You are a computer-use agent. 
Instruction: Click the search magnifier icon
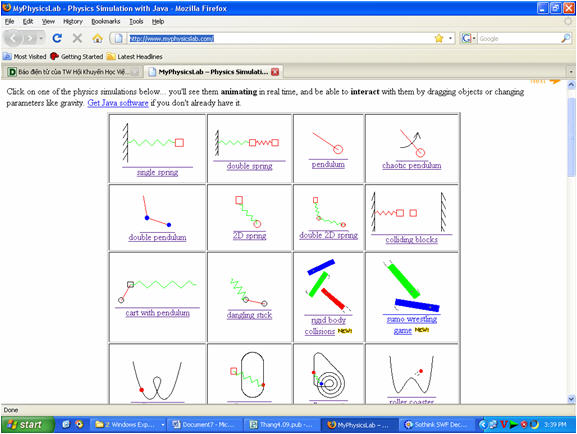566,38
